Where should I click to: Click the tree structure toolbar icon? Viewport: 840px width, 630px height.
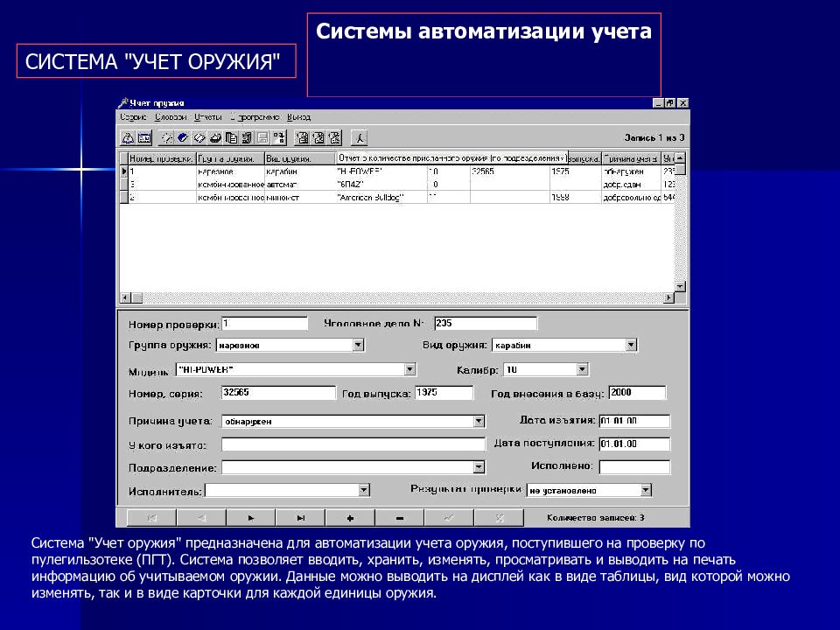279,138
